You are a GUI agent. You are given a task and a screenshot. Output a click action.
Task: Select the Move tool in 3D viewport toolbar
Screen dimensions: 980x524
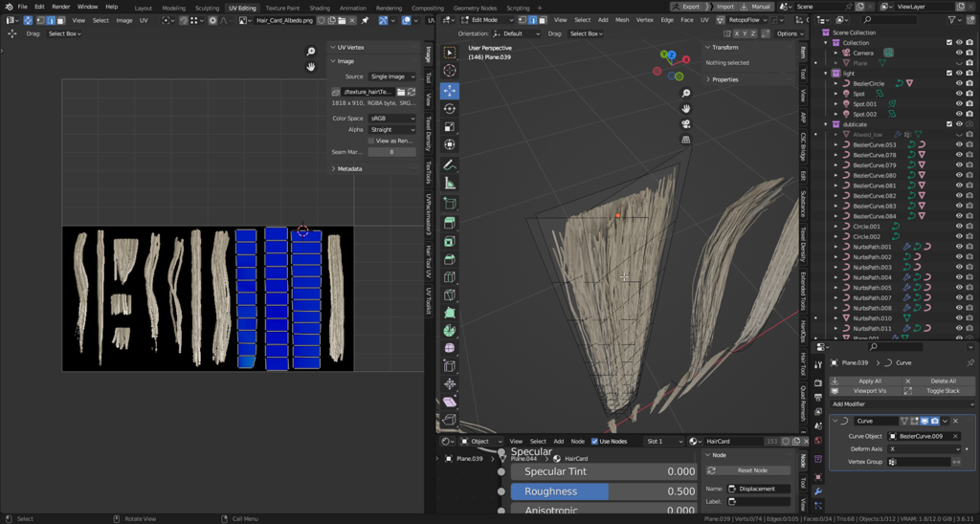tap(449, 91)
